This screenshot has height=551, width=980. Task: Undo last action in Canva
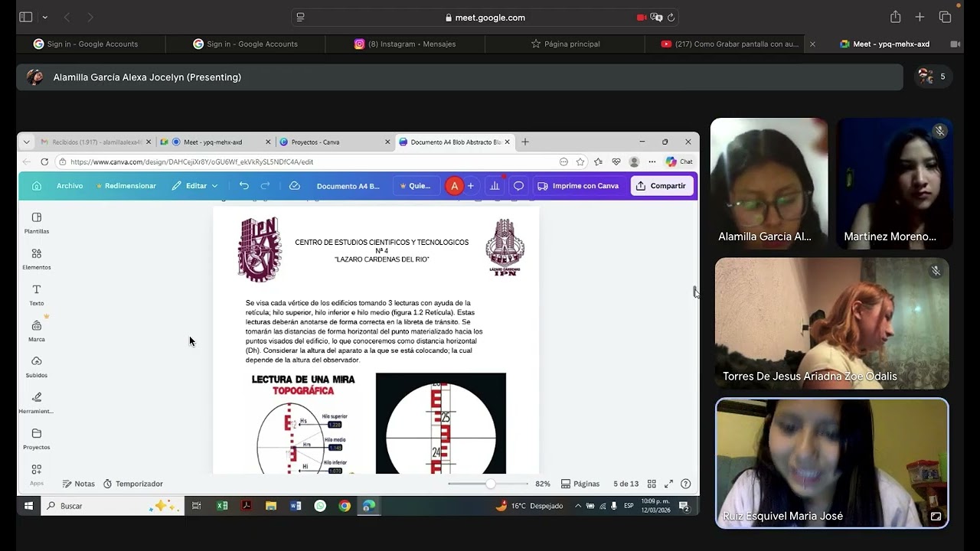(243, 186)
